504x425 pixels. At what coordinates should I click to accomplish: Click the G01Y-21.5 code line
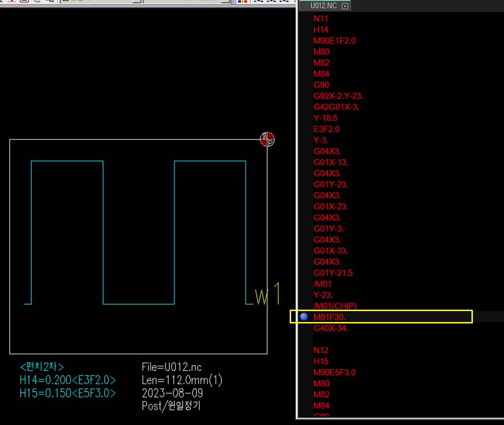(x=333, y=273)
